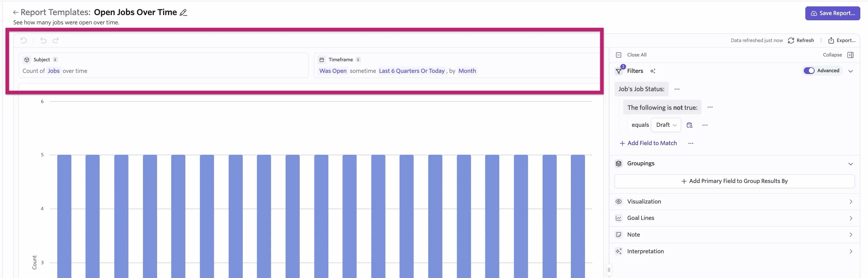The image size is (868, 278).
Task: Click the panel resize handle beside the chart
Action: (608, 270)
